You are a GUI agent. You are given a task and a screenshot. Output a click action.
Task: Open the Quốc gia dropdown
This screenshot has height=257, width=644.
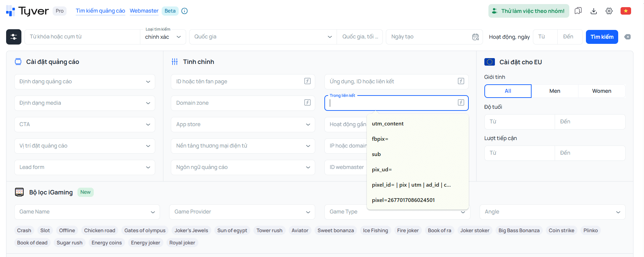point(263,37)
